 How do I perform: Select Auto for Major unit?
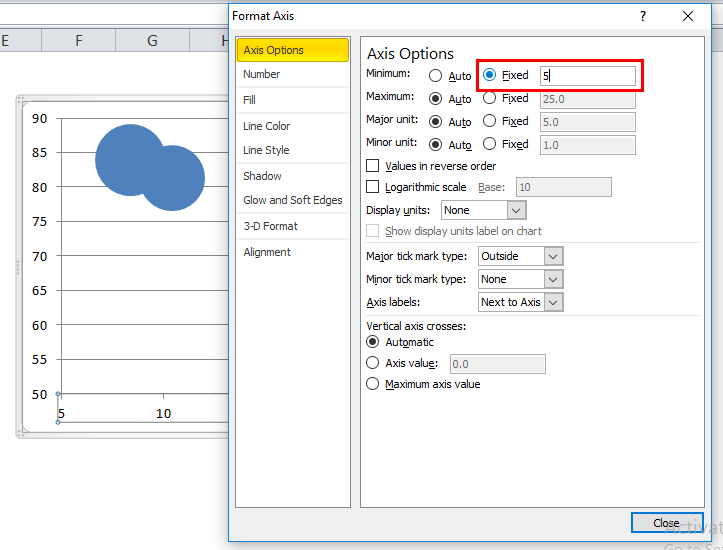point(435,122)
